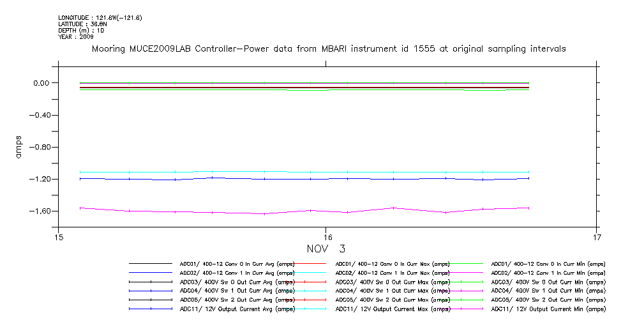The height and width of the screenshot is (322, 644).
Task: Click the magenta ADC11 12V Output Current Min legend line
Action: point(465,309)
